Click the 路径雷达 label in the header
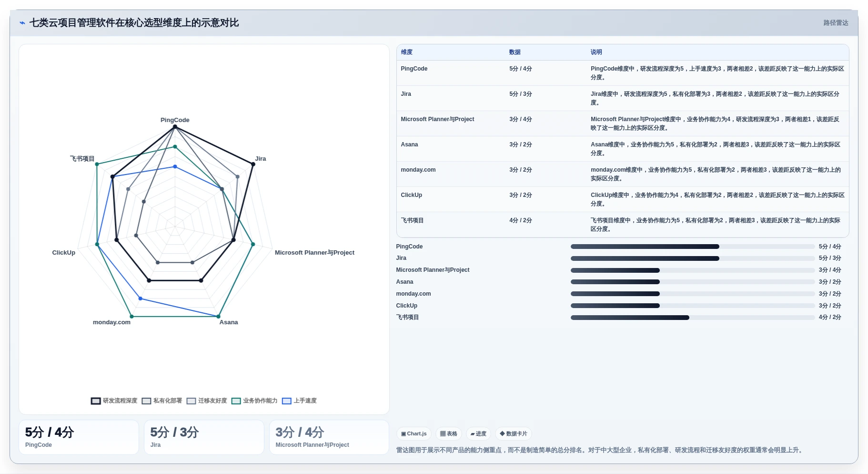The height and width of the screenshot is (474, 868). 836,23
